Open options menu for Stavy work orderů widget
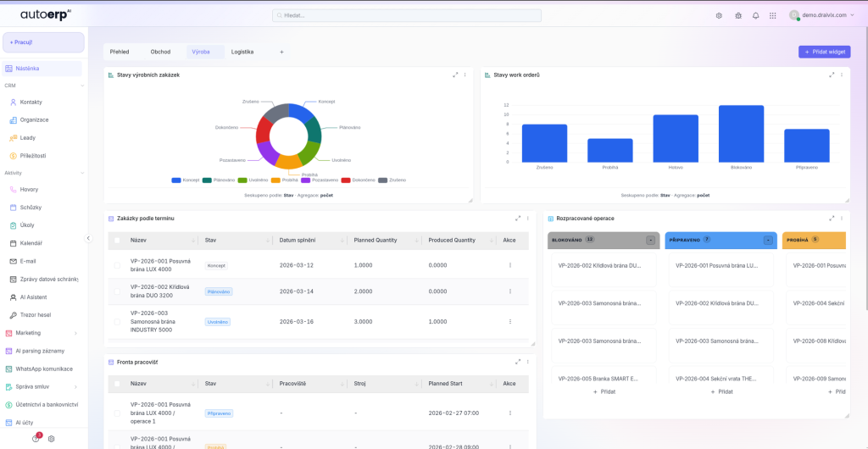The image size is (868, 449). 840,75
